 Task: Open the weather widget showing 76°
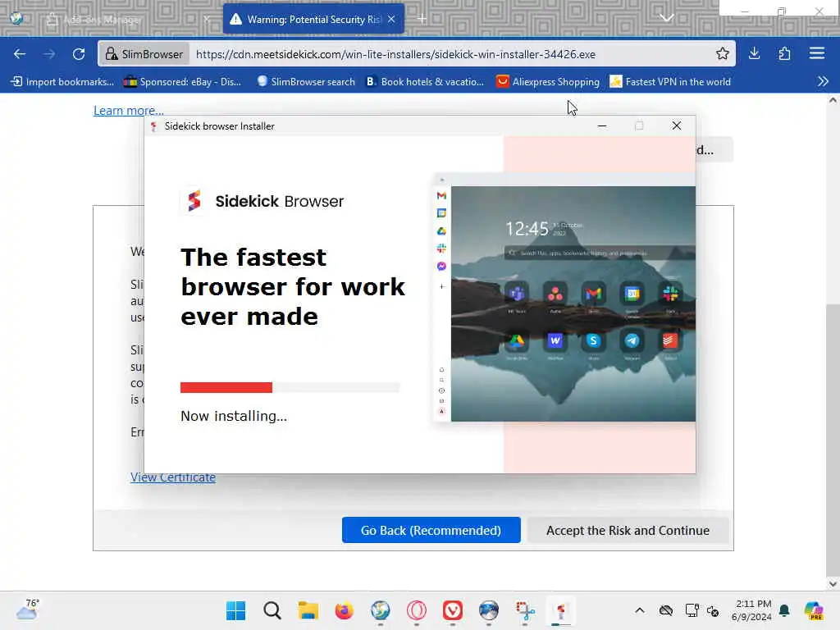[x=28, y=610]
